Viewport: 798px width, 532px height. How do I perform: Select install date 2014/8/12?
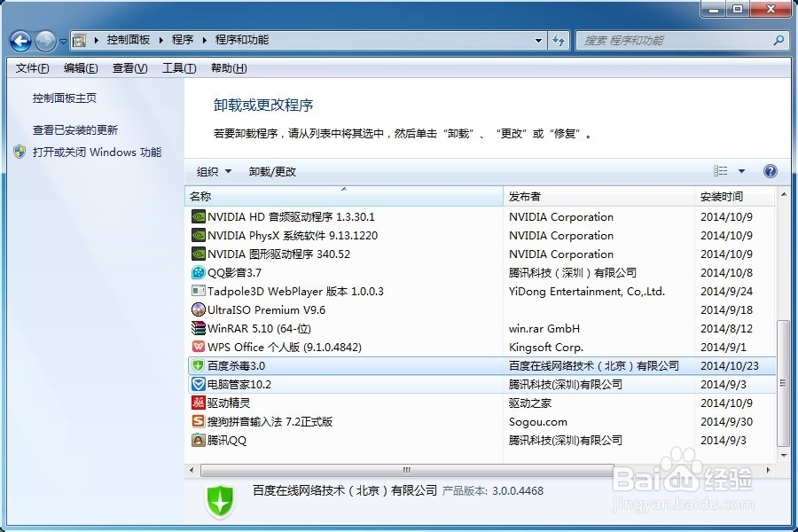coord(726,328)
